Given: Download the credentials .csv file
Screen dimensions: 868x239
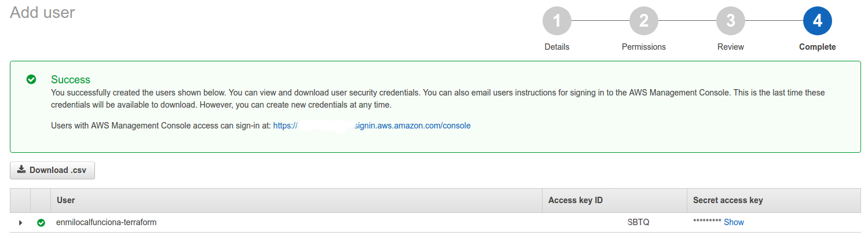Looking at the screenshot, I should [52, 170].
